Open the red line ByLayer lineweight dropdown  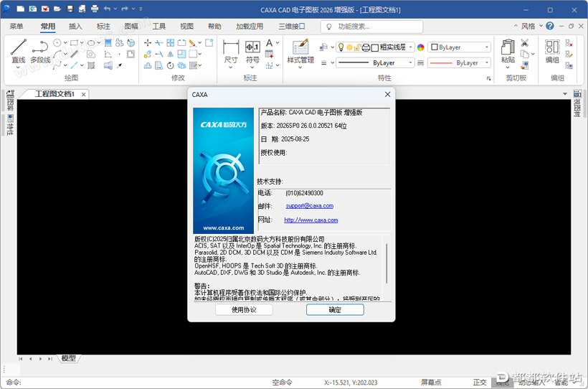(x=459, y=62)
